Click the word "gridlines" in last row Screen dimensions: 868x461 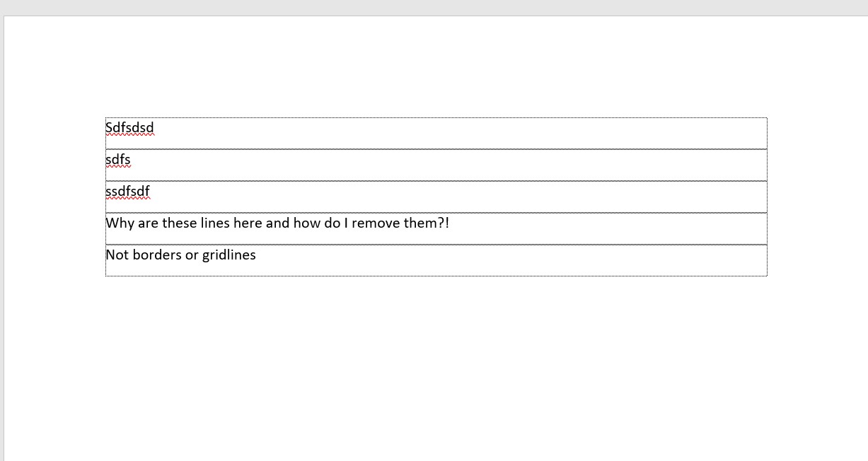pos(229,255)
